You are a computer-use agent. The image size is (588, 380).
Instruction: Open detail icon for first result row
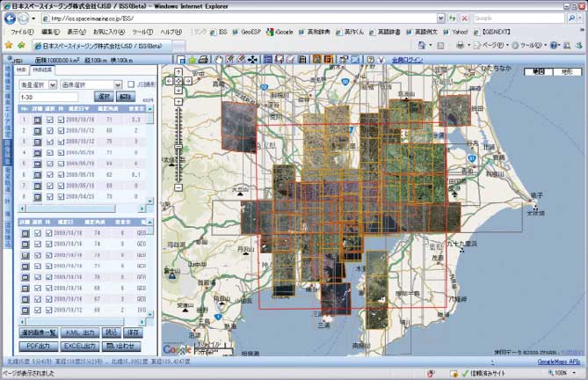point(37,118)
